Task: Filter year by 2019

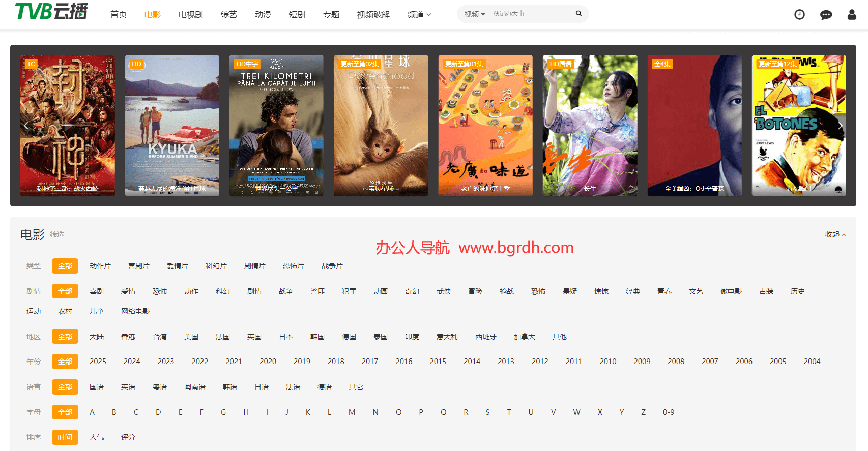Action: click(302, 362)
